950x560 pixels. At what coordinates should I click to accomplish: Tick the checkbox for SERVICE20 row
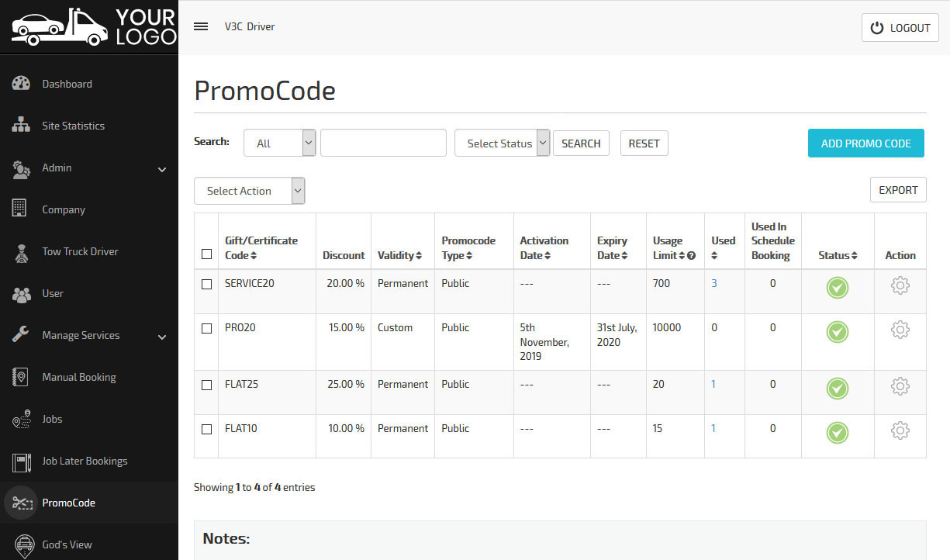click(x=206, y=284)
